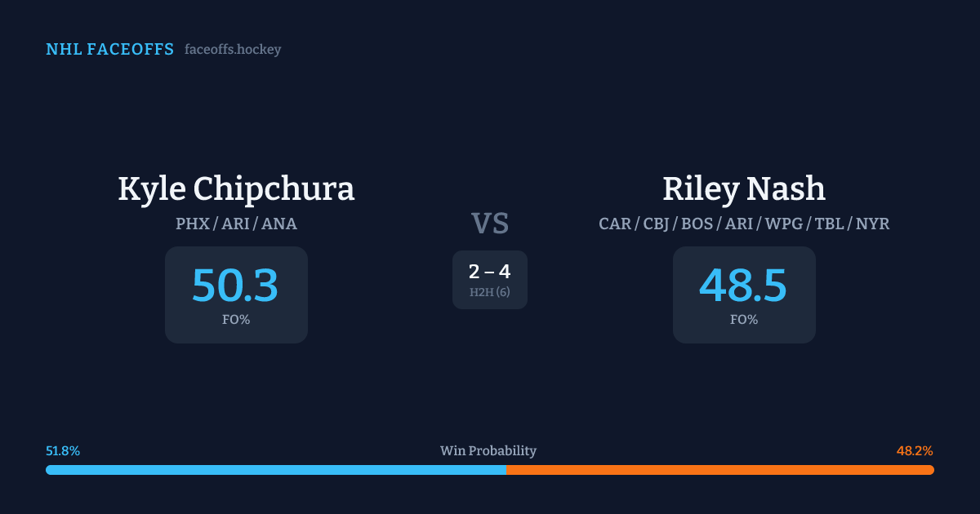Viewport: 980px width, 514px height.
Task: Click the CAR team abbreviation
Action: coord(614,224)
